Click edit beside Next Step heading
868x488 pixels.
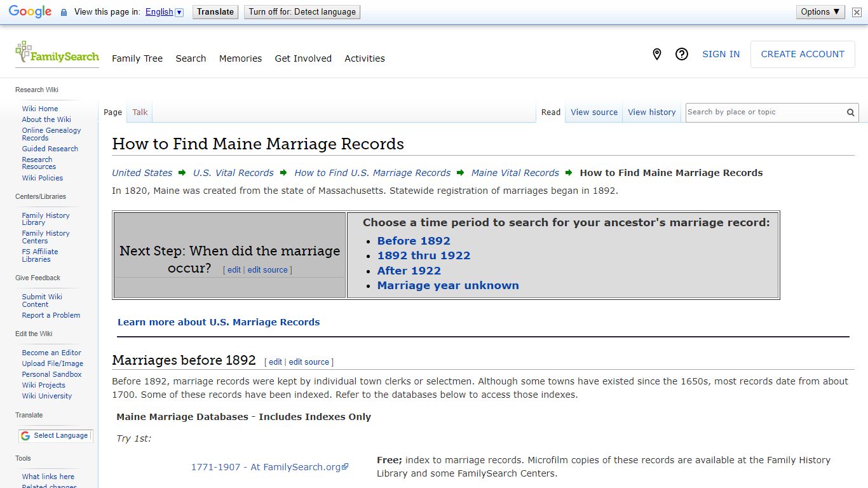pos(234,270)
